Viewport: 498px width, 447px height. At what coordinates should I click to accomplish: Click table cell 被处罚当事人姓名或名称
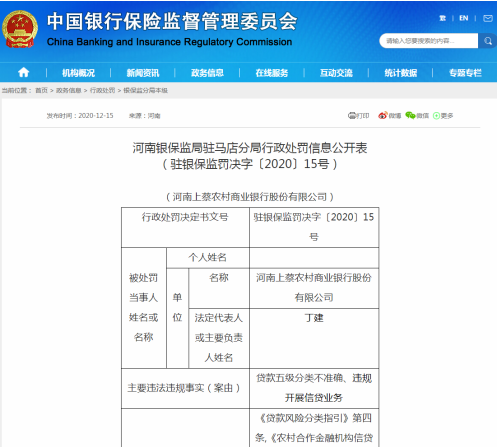[x=144, y=308]
